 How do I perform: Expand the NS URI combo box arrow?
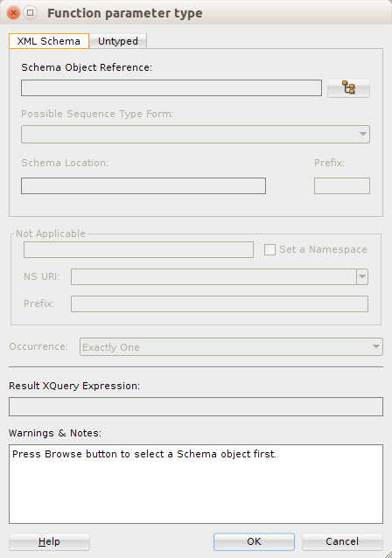(x=362, y=276)
